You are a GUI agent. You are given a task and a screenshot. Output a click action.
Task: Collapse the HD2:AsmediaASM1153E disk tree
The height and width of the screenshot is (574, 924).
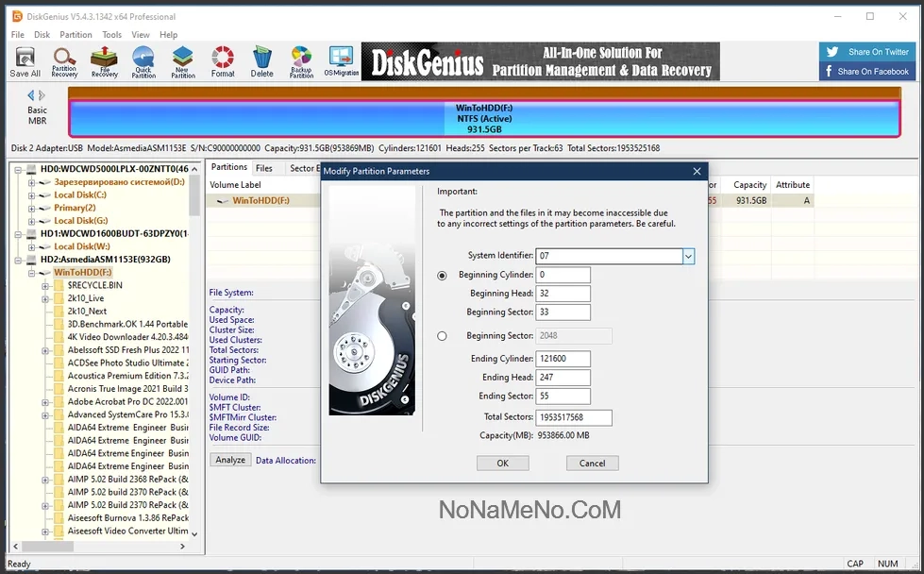point(19,260)
